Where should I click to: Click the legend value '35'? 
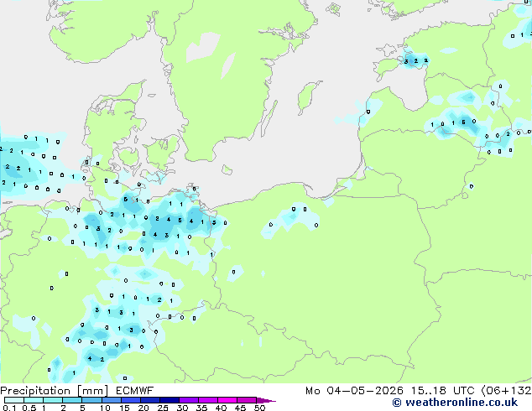[201, 408]
